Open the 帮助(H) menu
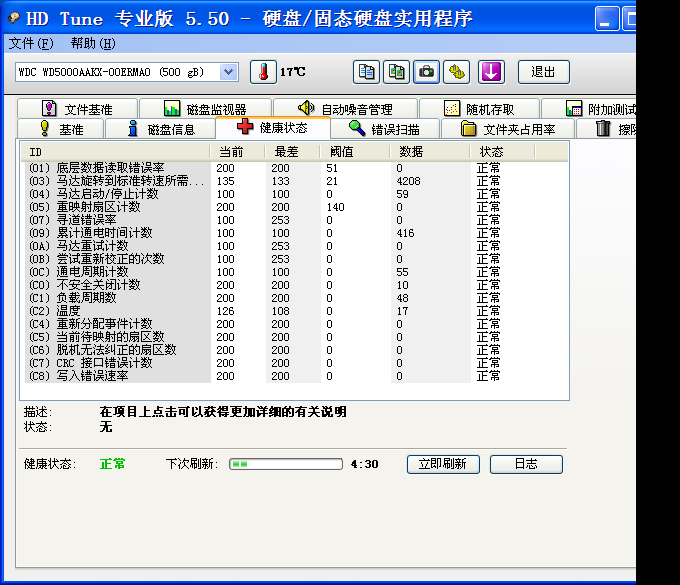This screenshot has width=680, height=585. coord(93,43)
